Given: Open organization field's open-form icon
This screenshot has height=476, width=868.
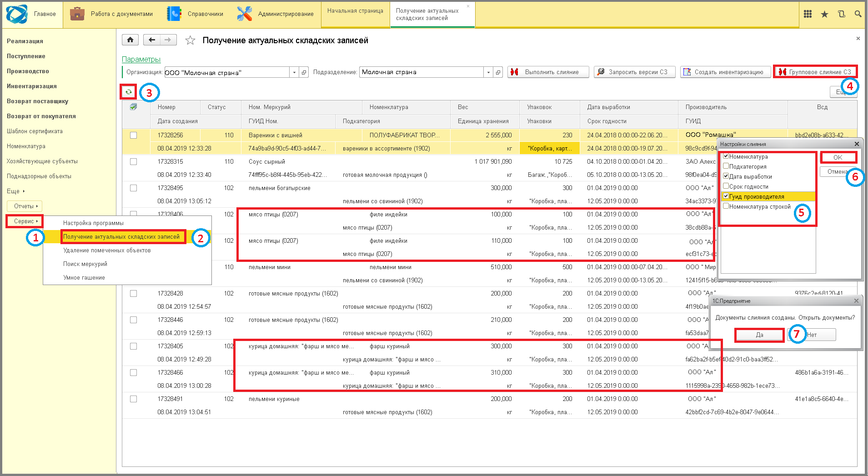Looking at the screenshot, I should click(x=304, y=72).
